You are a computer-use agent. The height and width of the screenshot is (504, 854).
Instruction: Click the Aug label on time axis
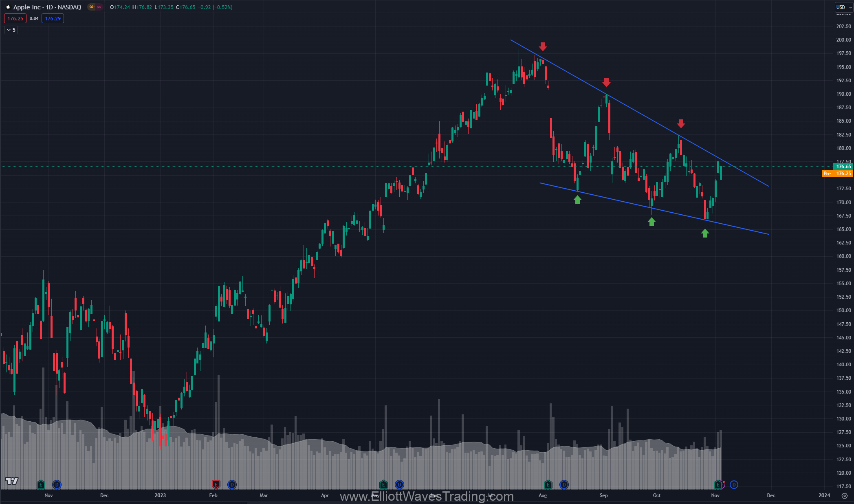(x=543, y=495)
